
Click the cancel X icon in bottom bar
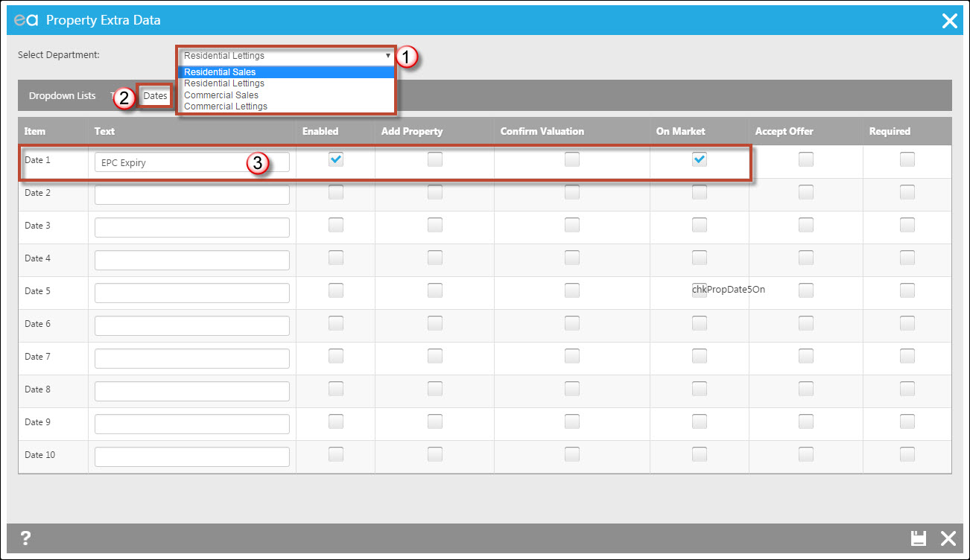(948, 538)
